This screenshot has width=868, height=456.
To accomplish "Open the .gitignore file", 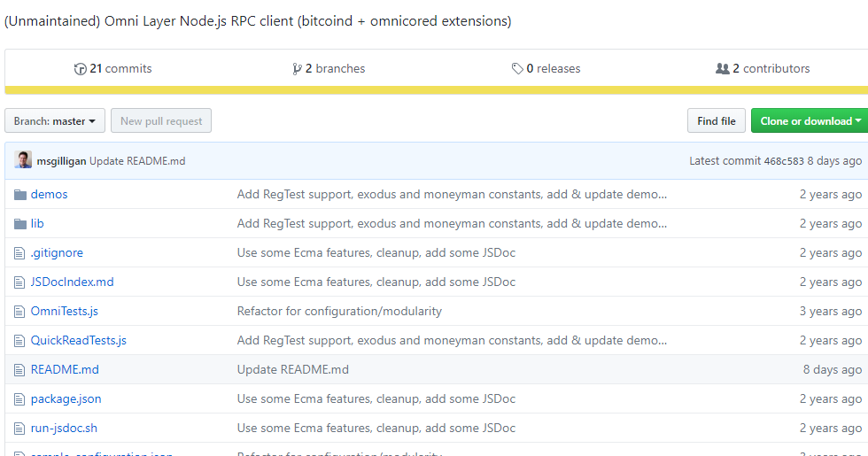I will [x=57, y=253].
